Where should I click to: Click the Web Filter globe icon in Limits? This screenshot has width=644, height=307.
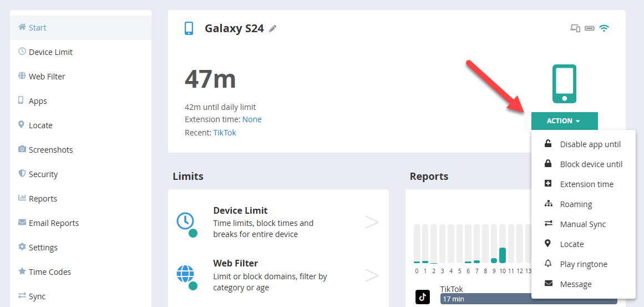pos(185,274)
